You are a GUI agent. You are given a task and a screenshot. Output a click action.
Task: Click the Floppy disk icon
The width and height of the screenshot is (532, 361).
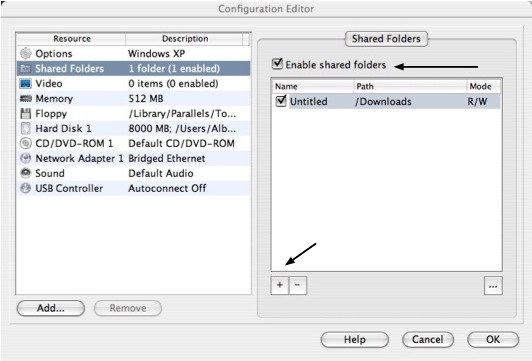(26, 113)
